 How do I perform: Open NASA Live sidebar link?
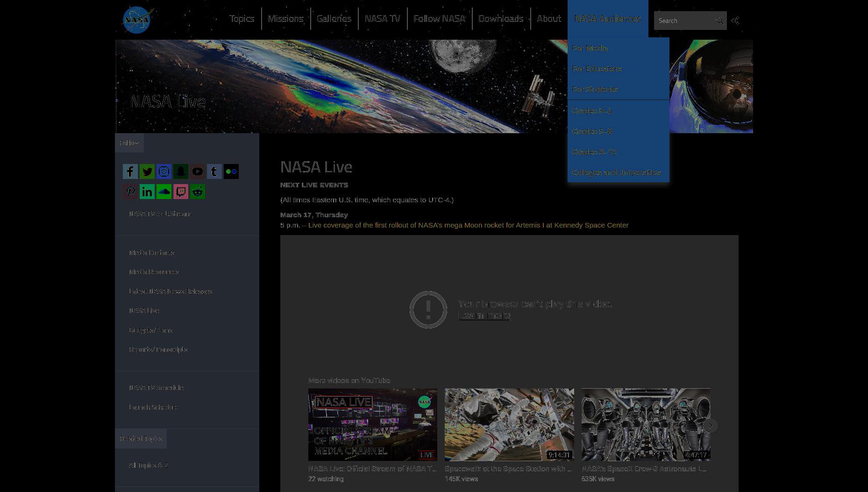click(x=144, y=311)
